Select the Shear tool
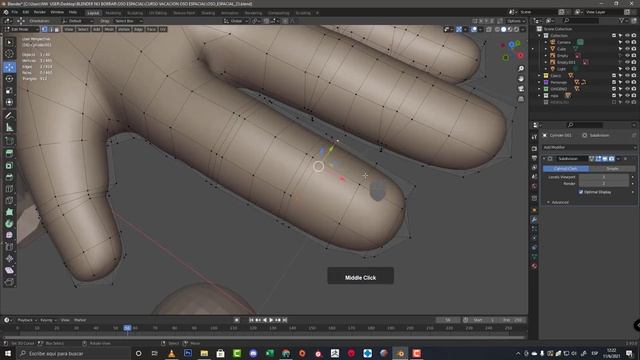 coord(9,270)
